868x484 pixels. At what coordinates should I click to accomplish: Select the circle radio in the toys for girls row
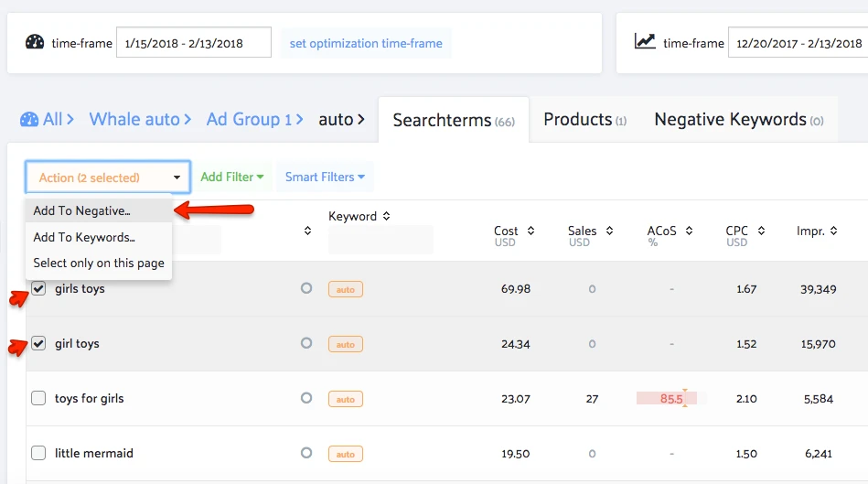click(306, 398)
